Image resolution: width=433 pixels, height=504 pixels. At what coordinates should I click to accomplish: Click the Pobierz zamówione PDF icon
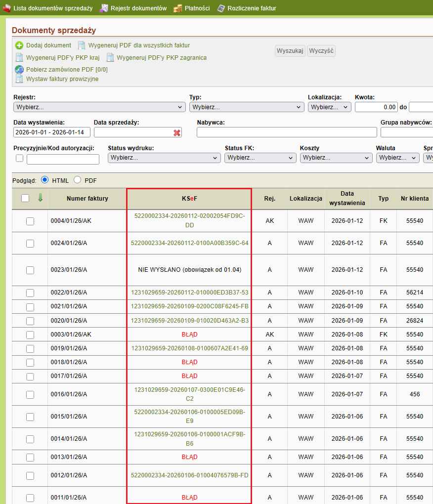[19, 70]
